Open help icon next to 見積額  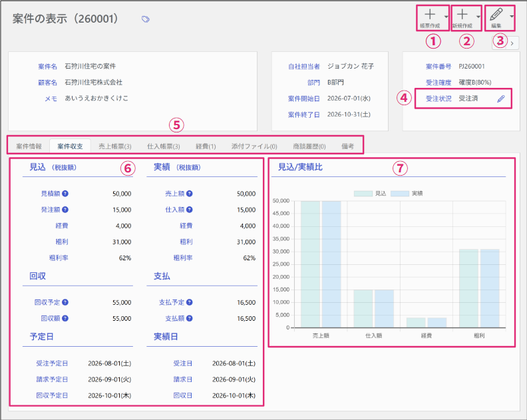(65, 193)
